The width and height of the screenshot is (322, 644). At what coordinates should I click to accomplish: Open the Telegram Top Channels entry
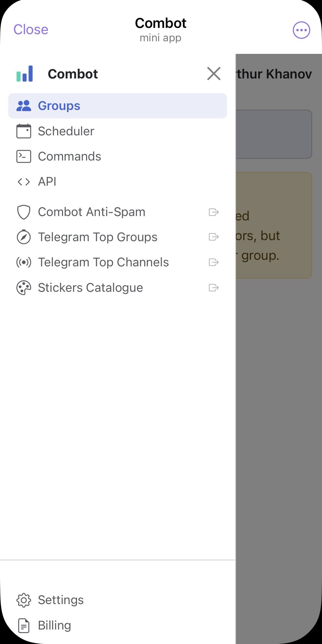coord(117,262)
